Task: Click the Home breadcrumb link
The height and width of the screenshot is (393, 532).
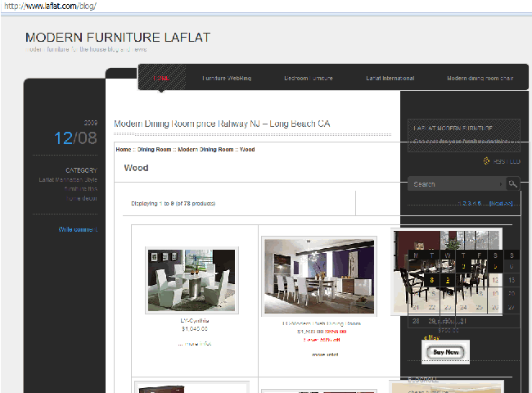Action: [x=123, y=149]
